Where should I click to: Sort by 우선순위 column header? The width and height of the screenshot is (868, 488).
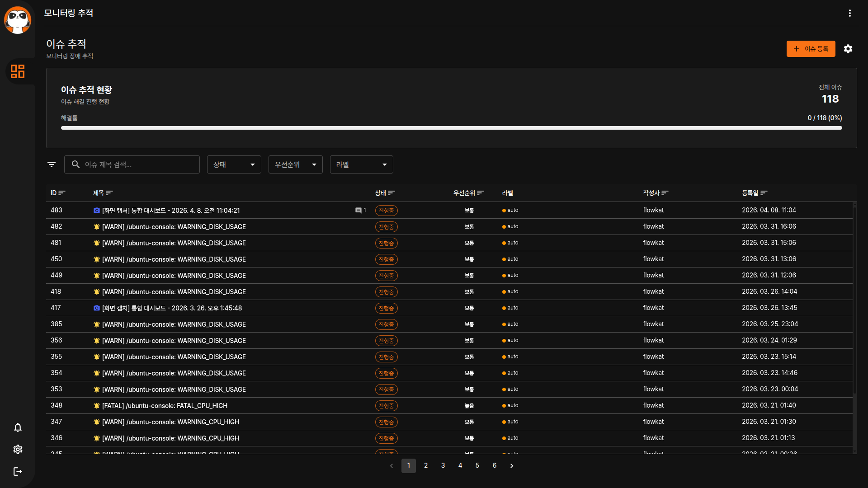pyautogui.click(x=468, y=193)
